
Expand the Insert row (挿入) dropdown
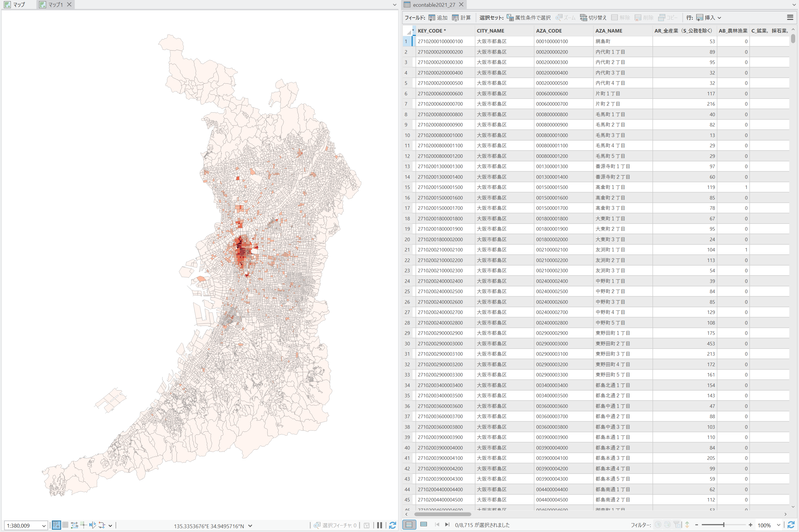coord(719,18)
